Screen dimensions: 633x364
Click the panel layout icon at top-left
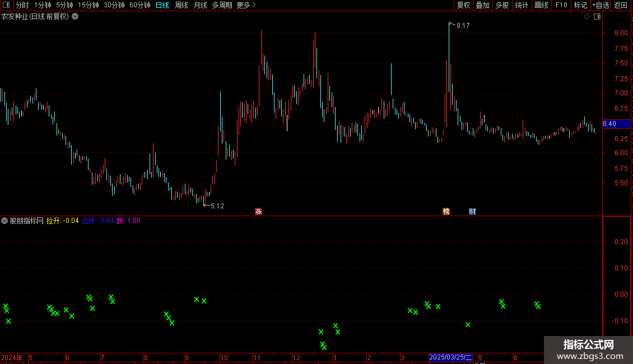[x=6, y=5]
